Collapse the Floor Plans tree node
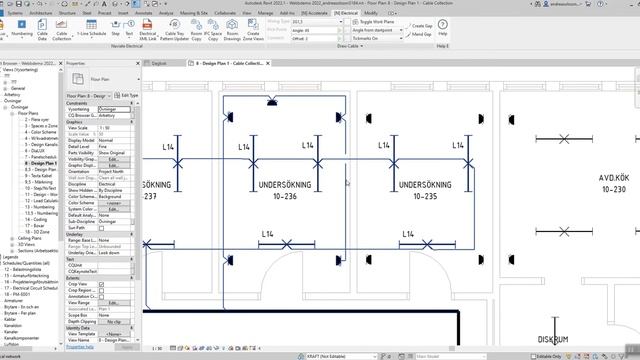The image size is (640, 360). pos(12,113)
